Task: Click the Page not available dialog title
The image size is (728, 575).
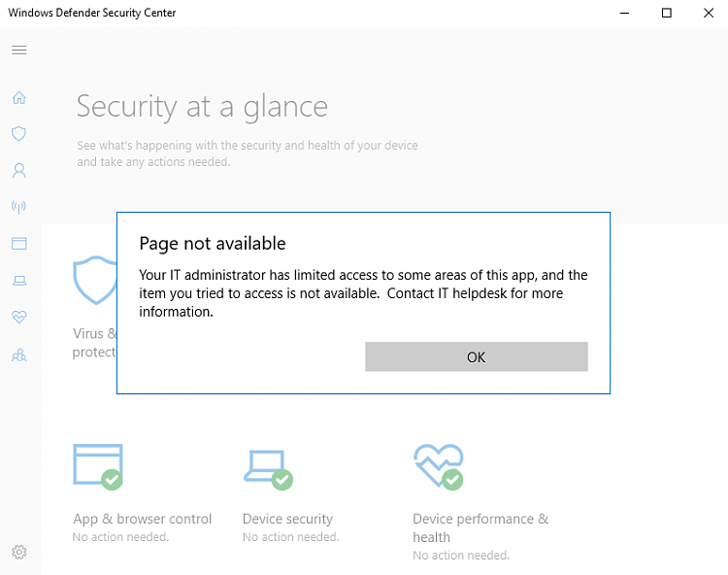Action: [213, 244]
